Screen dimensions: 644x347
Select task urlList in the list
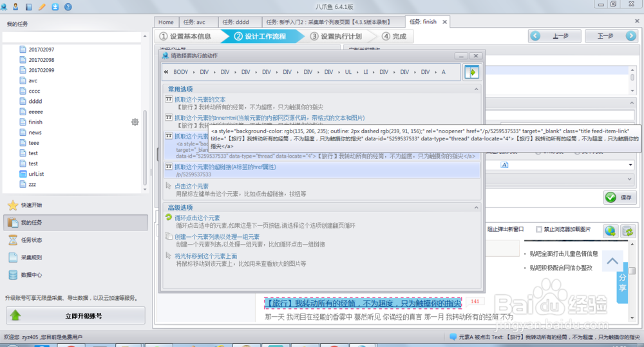(x=36, y=174)
